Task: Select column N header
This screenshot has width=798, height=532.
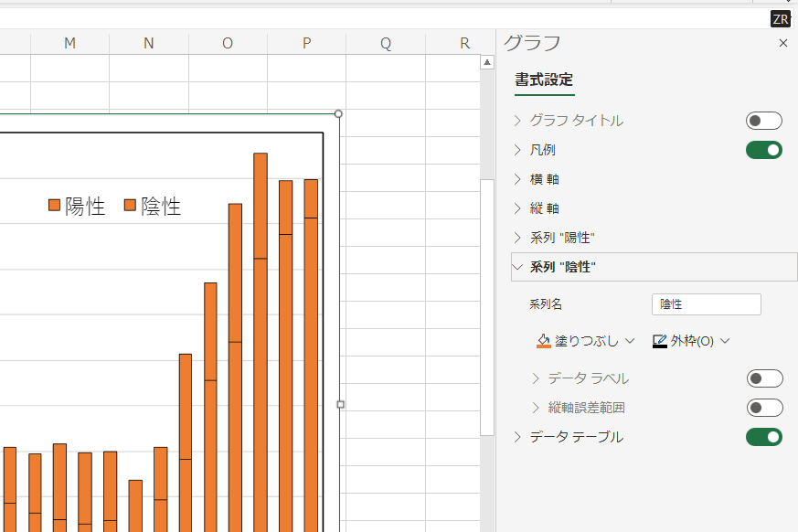Action: 149,43
